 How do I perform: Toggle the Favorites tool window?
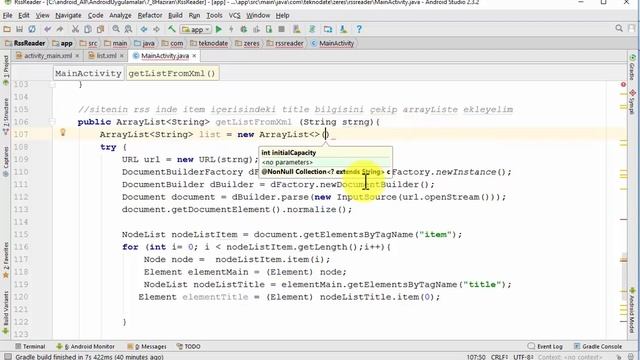(x=5, y=260)
